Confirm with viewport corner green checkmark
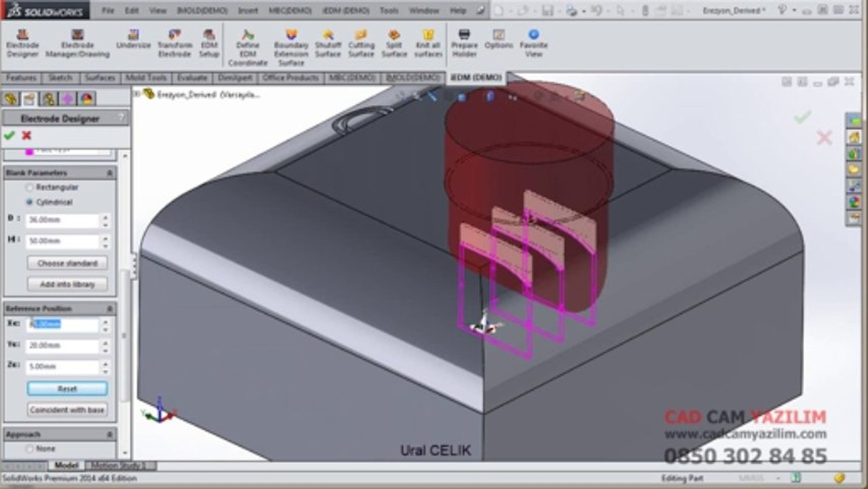The height and width of the screenshot is (489, 868). click(803, 117)
